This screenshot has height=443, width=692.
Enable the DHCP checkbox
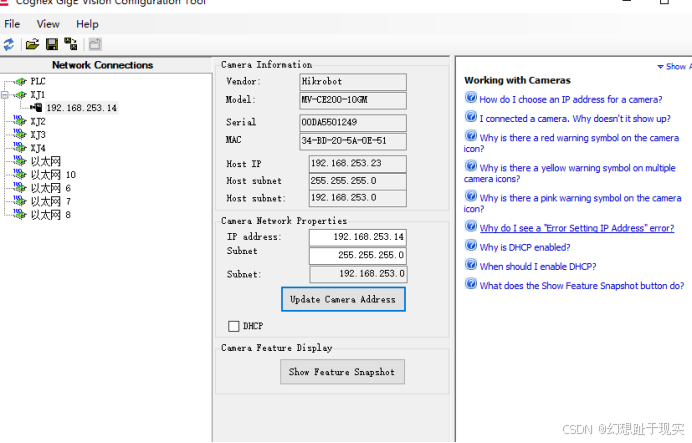click(x=233, y=326)
